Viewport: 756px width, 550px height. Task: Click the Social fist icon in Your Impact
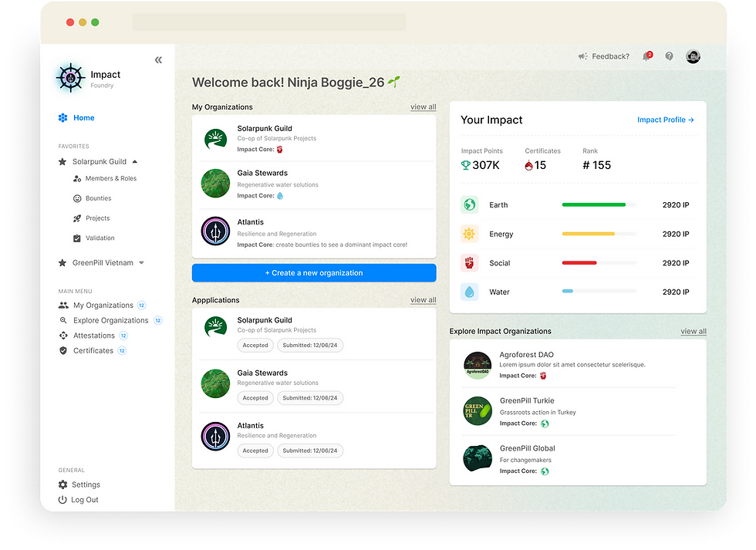469,263
